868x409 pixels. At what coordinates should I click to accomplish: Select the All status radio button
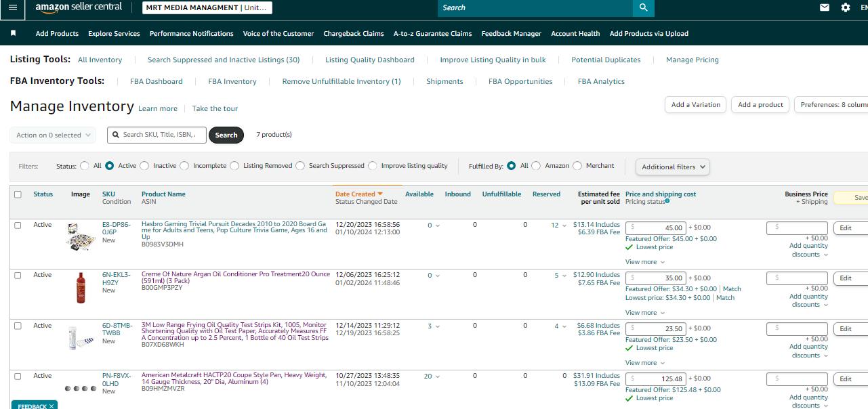tap(85, 166)
